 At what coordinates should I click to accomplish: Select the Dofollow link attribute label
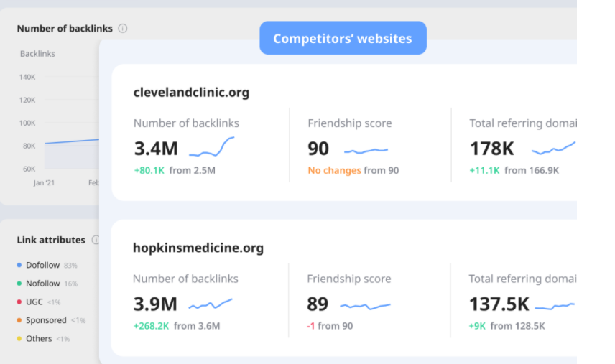point(43,265)
